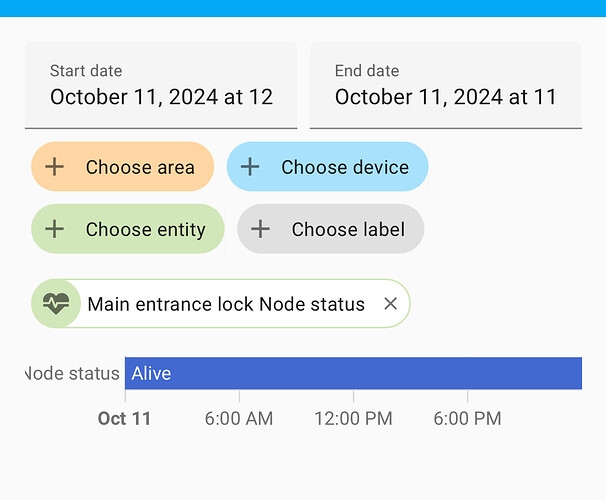
Task: Click the 6:00 PM axis tick label
Action: (x=467, y=418)
